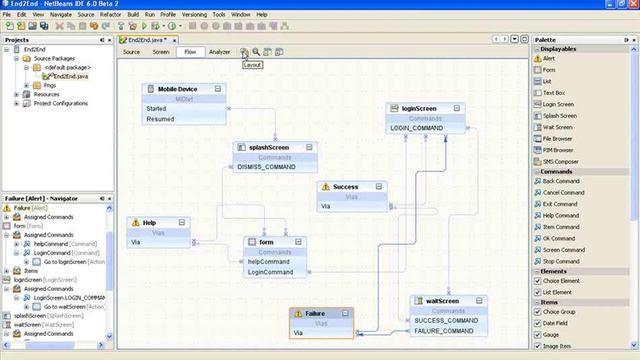Image resolution: width=640 pixels, height=360 pixels.
Task: Switch to Source view
Action: coord(131,52)
